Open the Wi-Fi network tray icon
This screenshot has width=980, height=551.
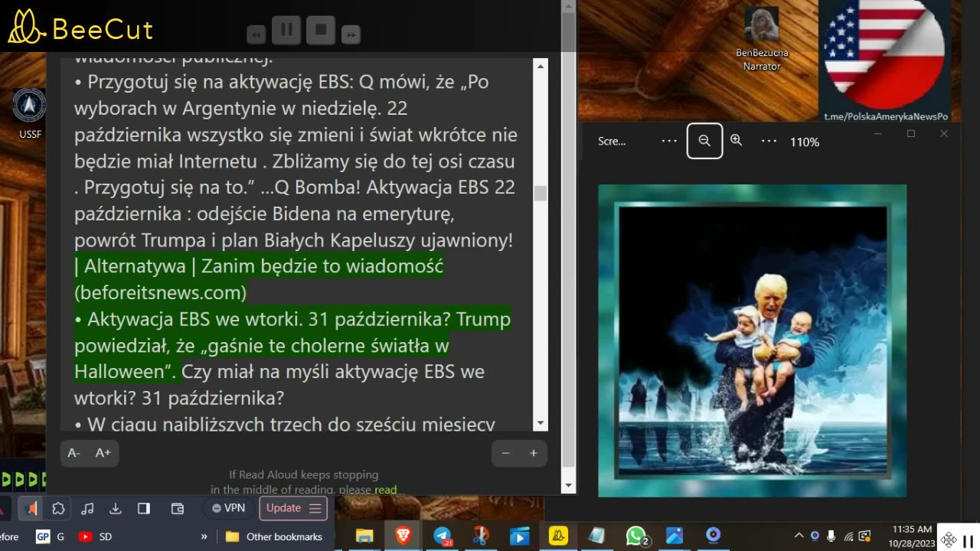click(848, 536)
